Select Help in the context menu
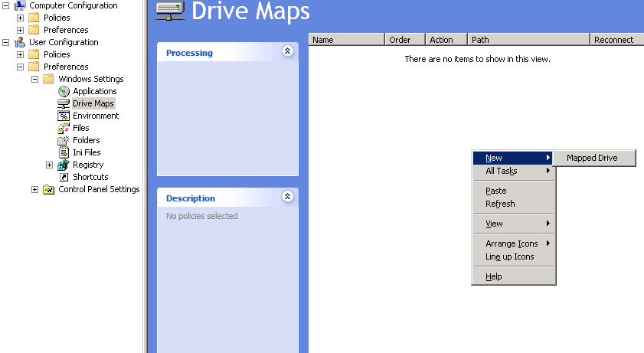This screenshot has height=353, width=644. [494, 276]
